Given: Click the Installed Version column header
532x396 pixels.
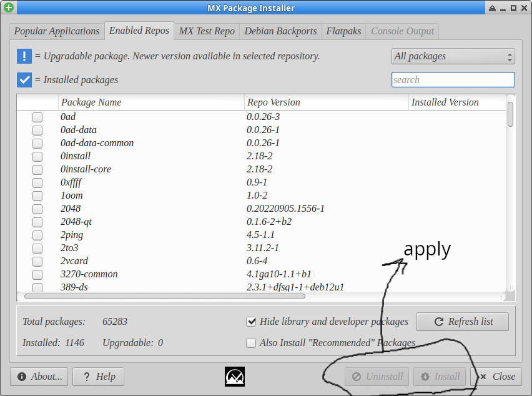Looking at the screenshot, I should tap(457, 102).
